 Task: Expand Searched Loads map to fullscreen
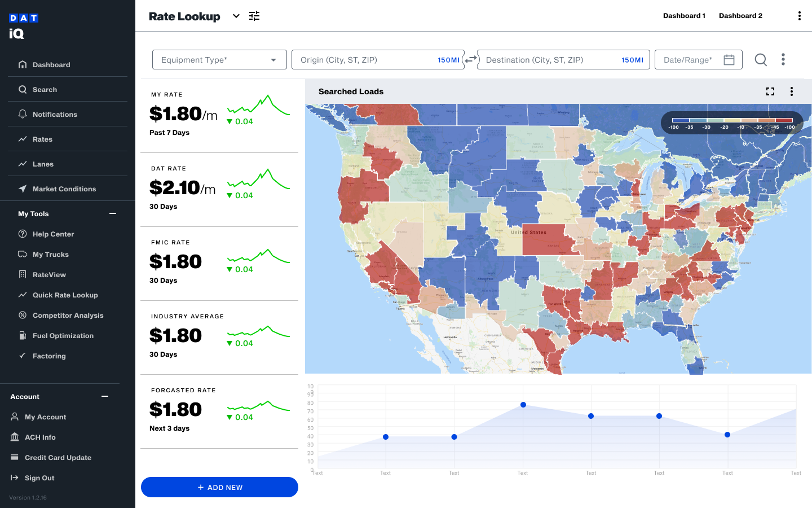click(x=770, y=91)
